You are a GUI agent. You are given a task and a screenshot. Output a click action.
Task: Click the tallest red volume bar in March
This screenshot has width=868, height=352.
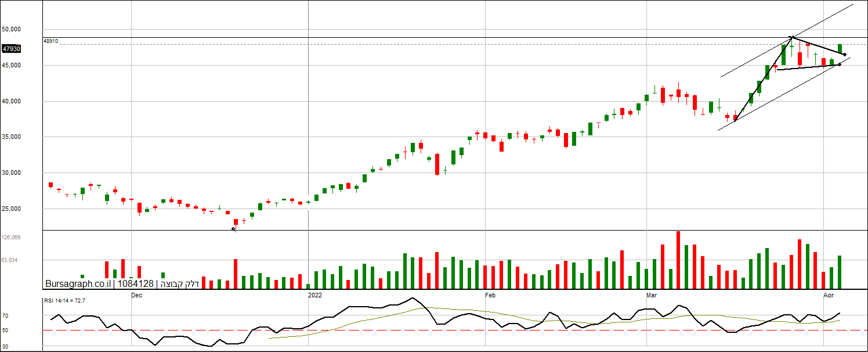pos(678,260)
